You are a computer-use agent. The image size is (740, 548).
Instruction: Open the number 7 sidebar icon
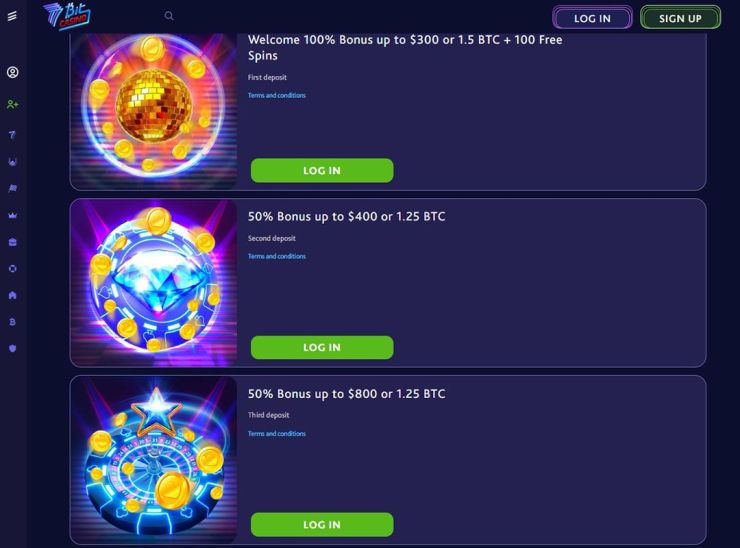(x=13, y=135)
